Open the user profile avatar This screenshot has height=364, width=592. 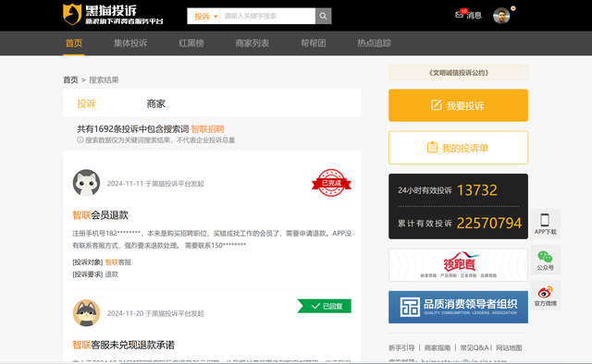501,16
